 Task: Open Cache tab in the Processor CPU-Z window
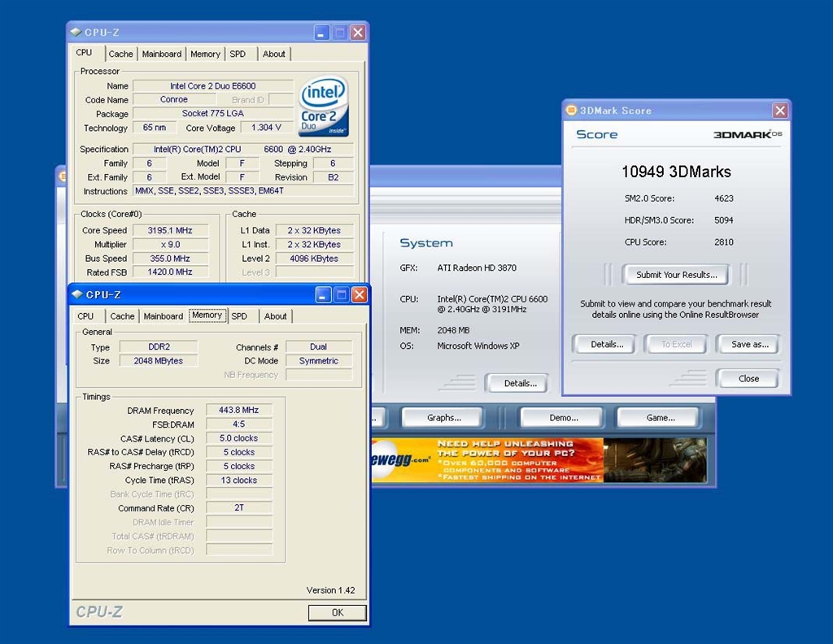click(x=120, y=54)
